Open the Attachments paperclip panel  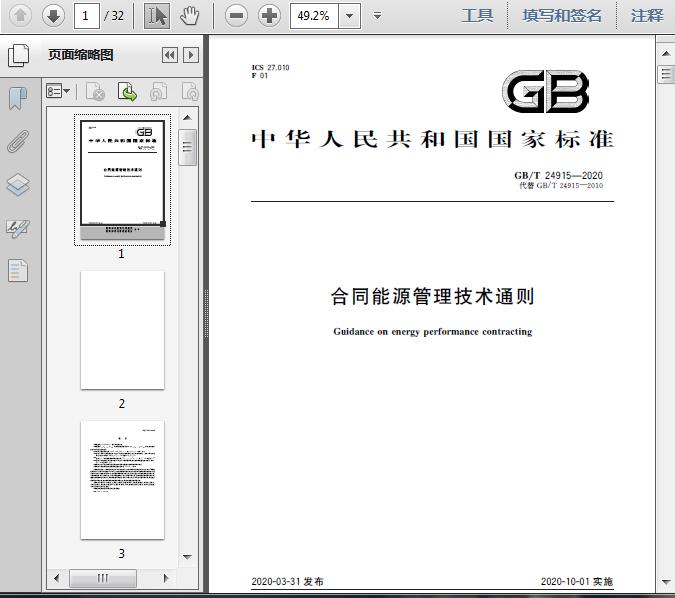[x=18, y=141]
